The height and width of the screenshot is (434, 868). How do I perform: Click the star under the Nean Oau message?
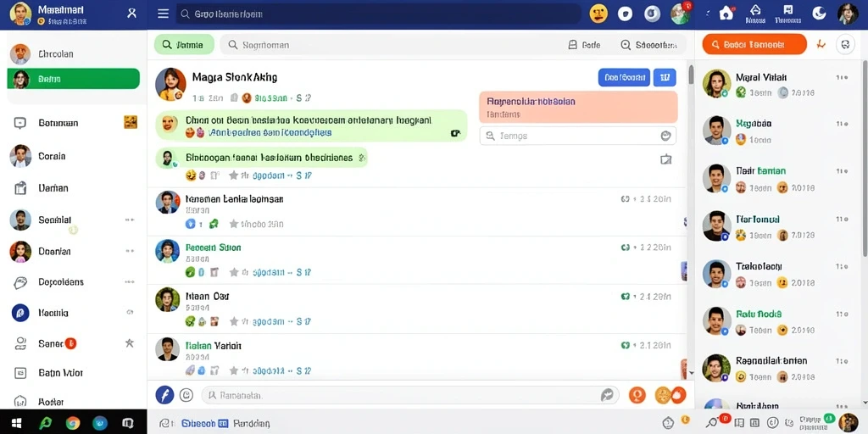pos(234,321)
